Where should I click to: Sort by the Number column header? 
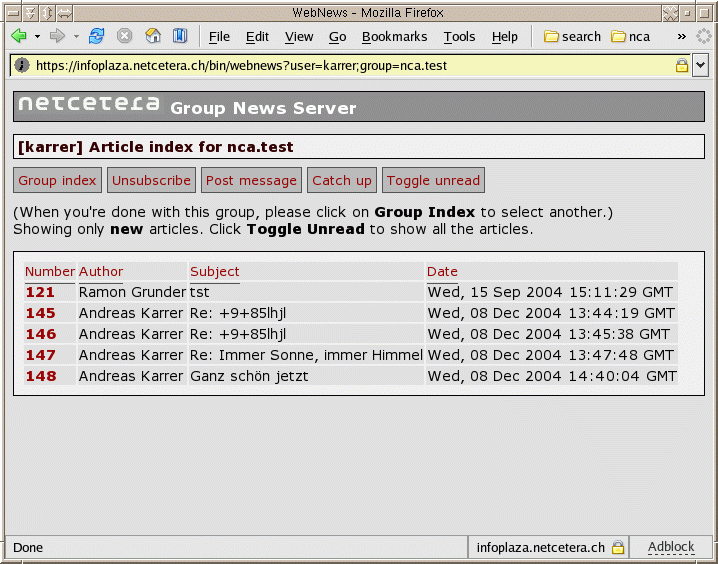tap(49, 271)
